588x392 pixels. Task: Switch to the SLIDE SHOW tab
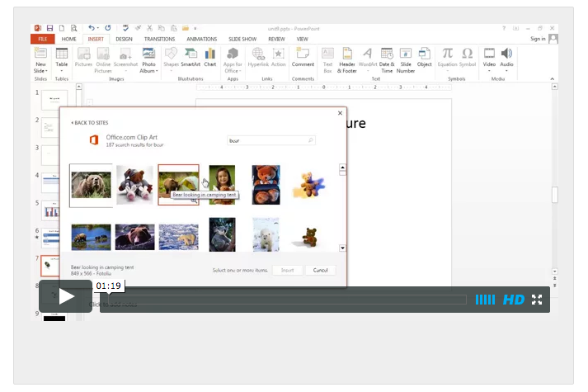(x=242, y=39)
